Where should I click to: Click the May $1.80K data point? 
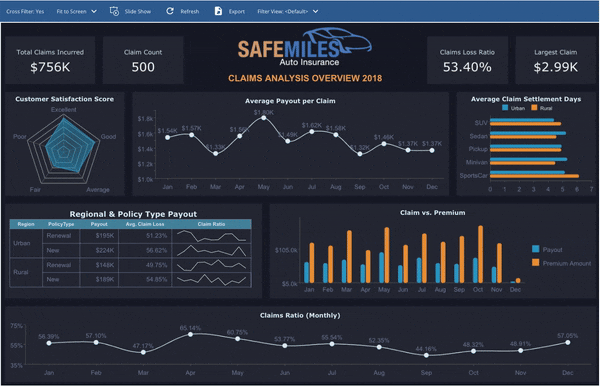[x=264, y=118]
